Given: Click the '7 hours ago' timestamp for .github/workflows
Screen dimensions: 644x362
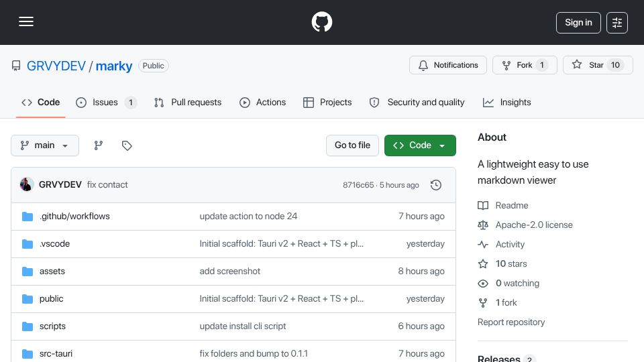Looking at the screenshot, I should [421, 217].
